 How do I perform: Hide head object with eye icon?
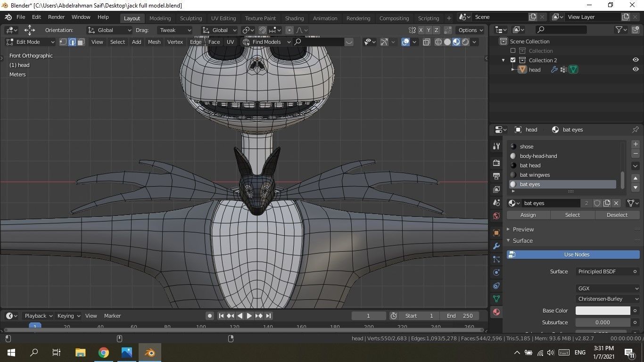point(636,69)
